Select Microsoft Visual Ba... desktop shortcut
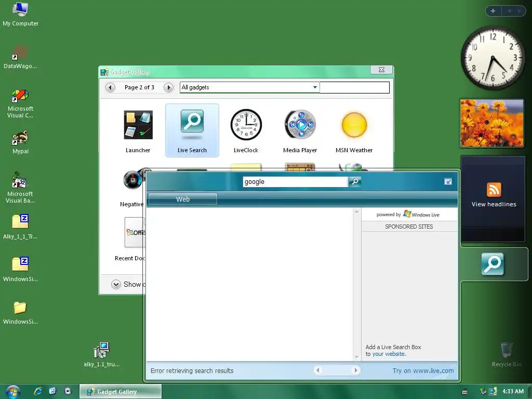532x399 pixels. point(20,187)
